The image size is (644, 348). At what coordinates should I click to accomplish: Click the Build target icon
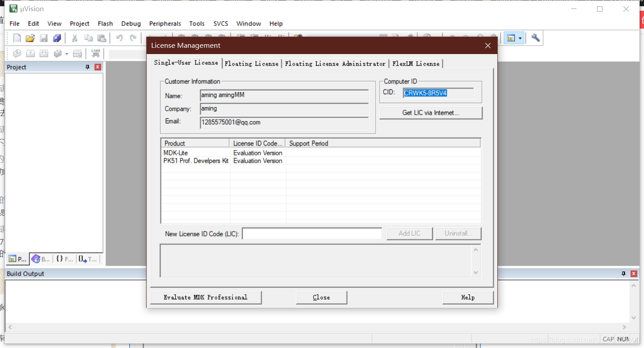click(x=30, y=54)
